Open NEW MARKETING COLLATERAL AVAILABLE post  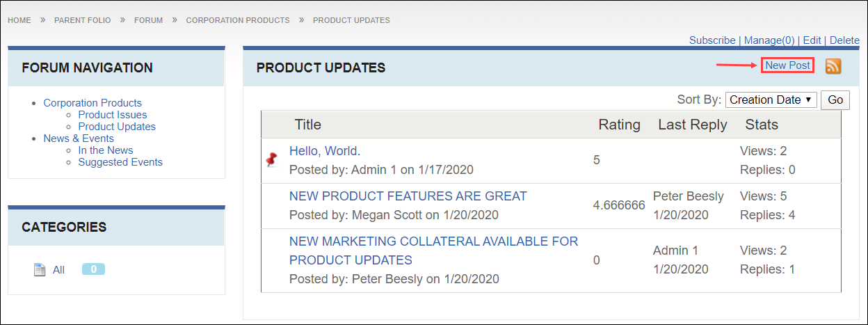pos(434,251)
